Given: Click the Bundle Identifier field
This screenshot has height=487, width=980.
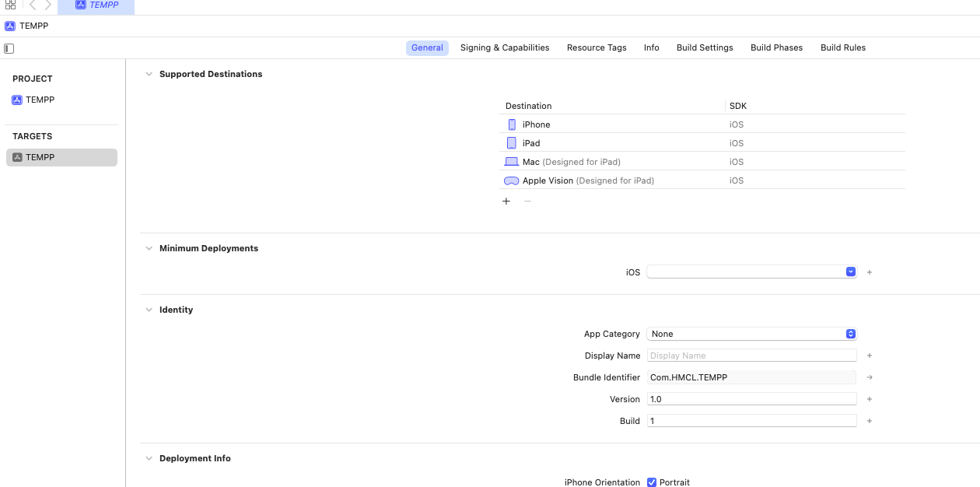Looking at the screenshot, I should [751, 377].
